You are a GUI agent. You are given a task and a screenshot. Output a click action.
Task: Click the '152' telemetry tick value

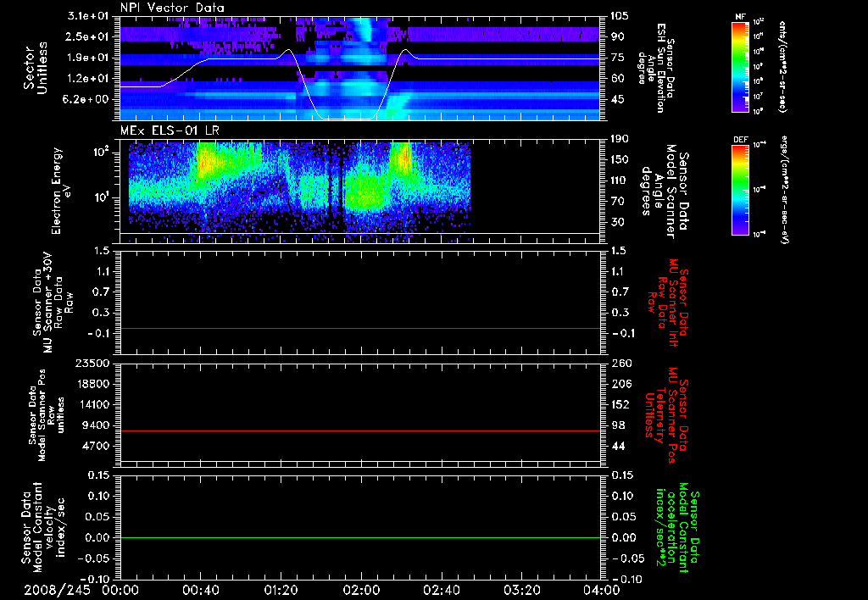[620, 404]
